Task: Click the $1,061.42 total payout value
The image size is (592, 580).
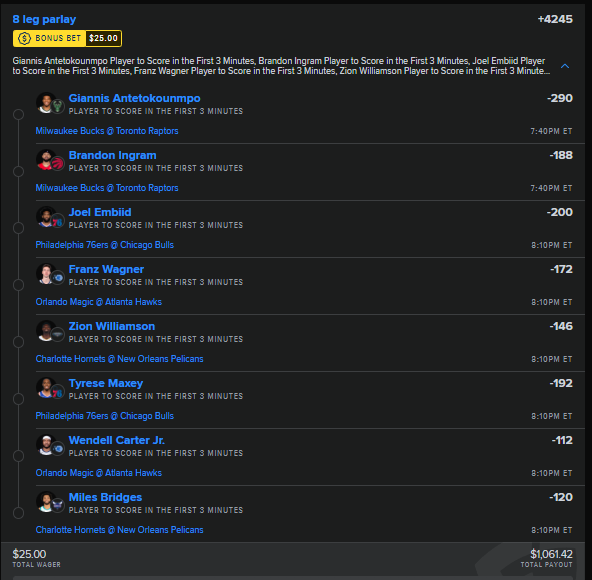Action: pyautogui.click(x=551, y=554)
